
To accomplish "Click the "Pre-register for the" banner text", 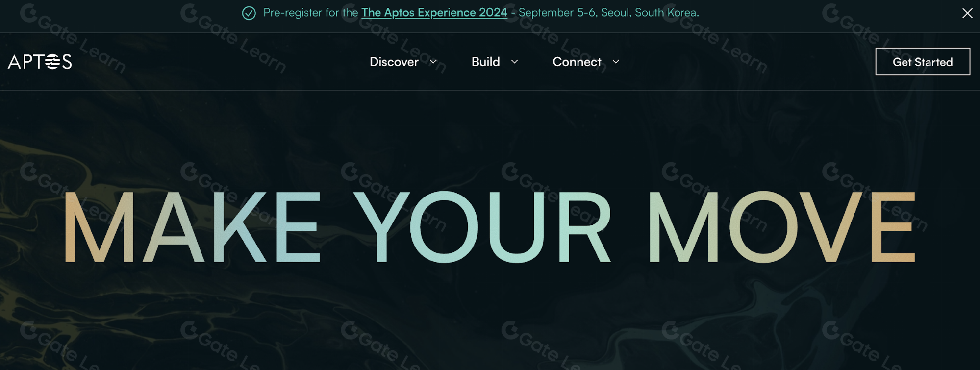I will 310,13.
